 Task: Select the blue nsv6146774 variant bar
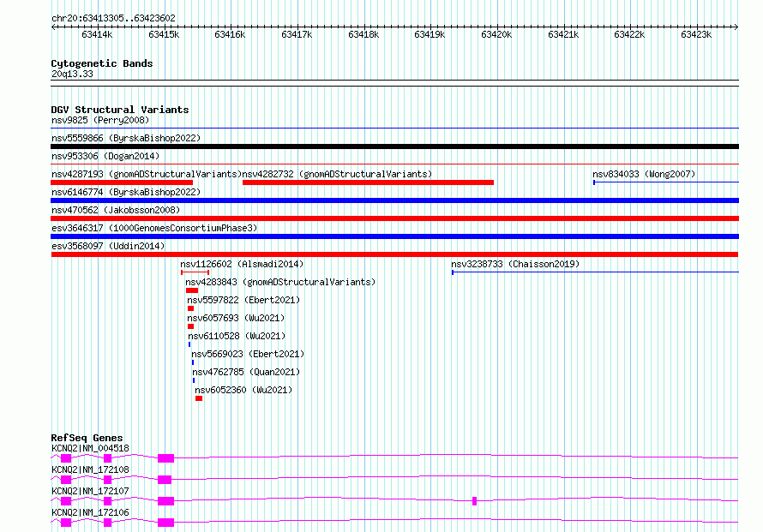394,200
